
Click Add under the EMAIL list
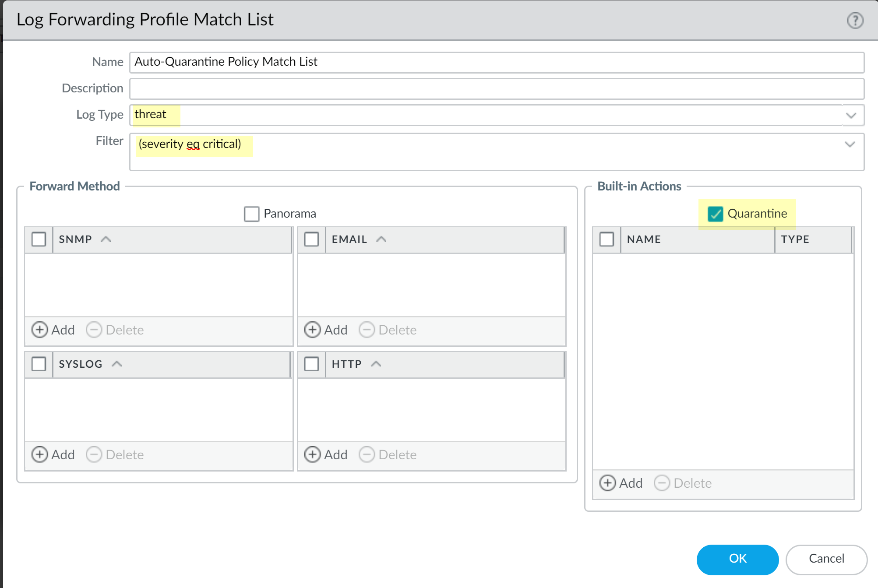(x=326, y=330)
